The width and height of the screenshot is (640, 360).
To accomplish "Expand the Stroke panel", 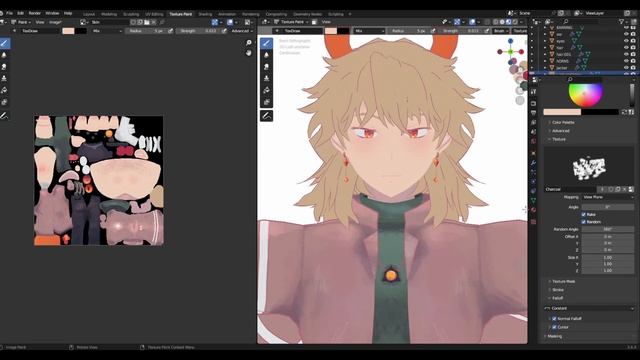I will click(558, 290).
